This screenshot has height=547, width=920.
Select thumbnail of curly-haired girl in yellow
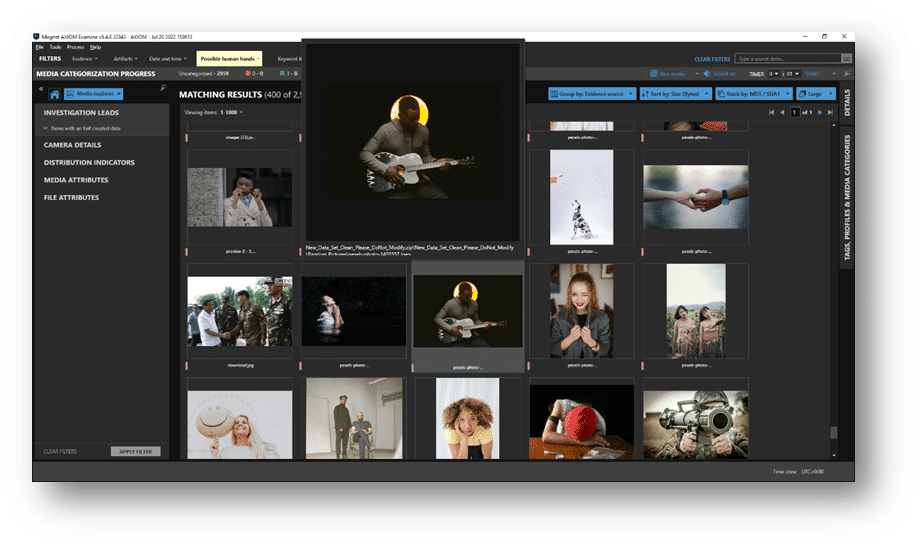pos(468,418)
